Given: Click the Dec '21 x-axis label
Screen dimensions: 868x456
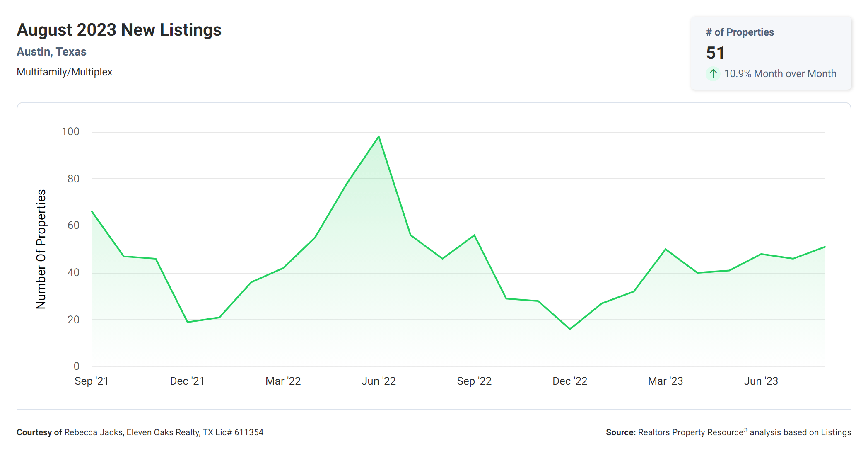Looking at the screenshot, I should pyautogui.click(x=187, y=381).
